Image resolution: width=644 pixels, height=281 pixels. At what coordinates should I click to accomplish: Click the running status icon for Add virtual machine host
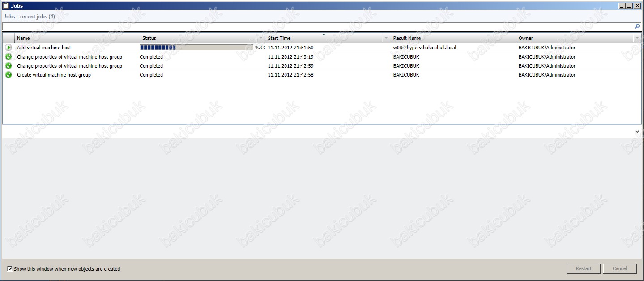pos(9,48)
